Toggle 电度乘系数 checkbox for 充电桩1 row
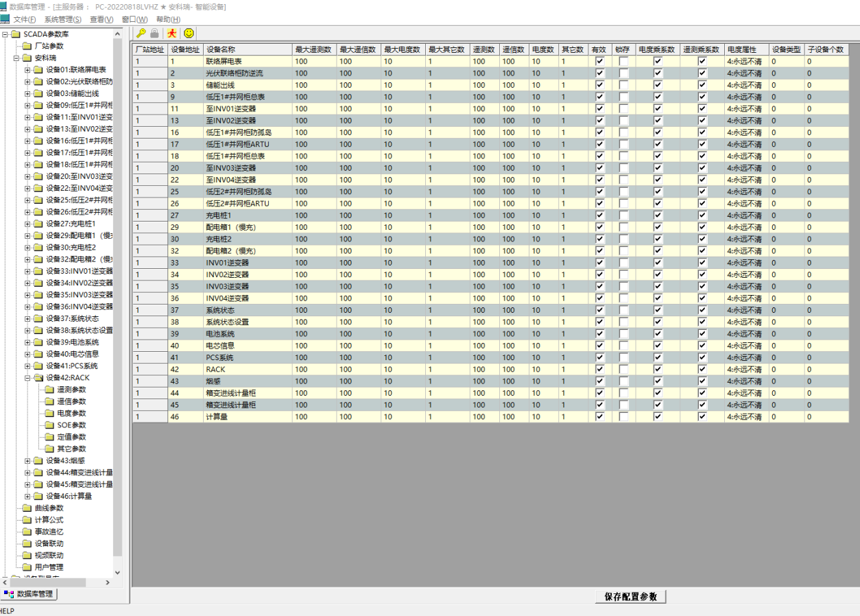Screen dimensions: 860x616 pyautogui.click(x=658, y=215)
